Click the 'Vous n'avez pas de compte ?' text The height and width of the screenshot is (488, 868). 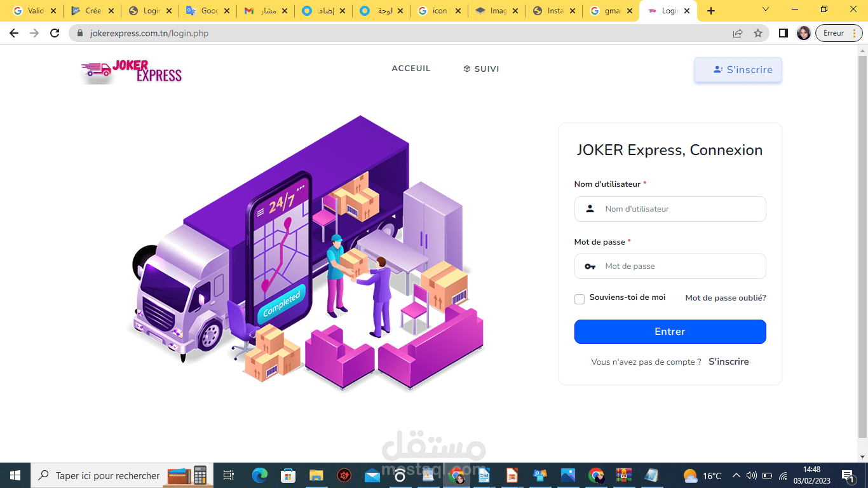point(646,362)
